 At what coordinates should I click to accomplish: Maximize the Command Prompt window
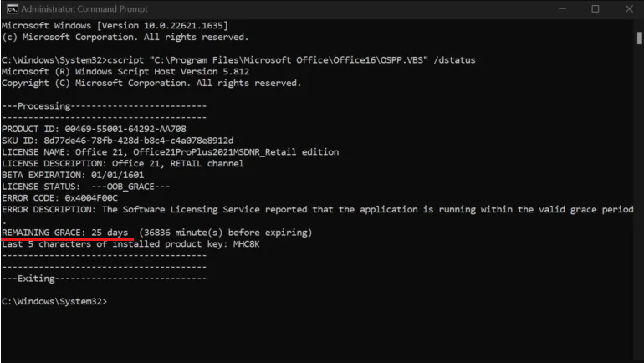pos(595,8)
